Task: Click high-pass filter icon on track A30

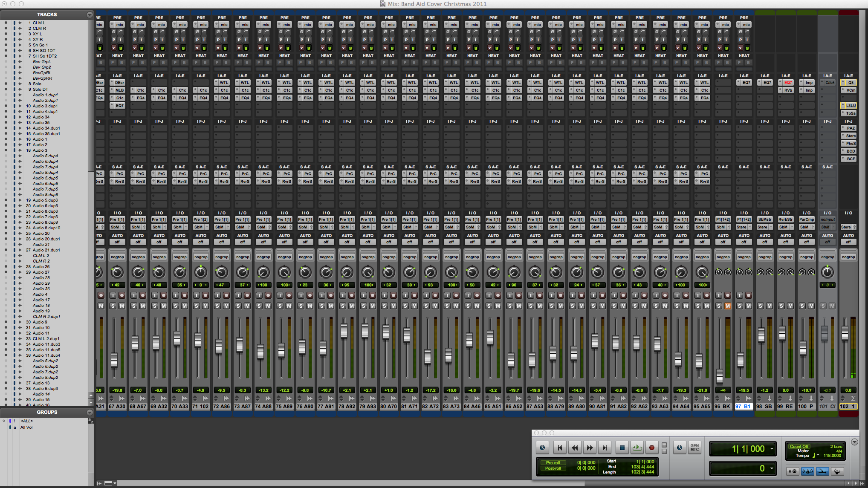Action: point(121,32)
